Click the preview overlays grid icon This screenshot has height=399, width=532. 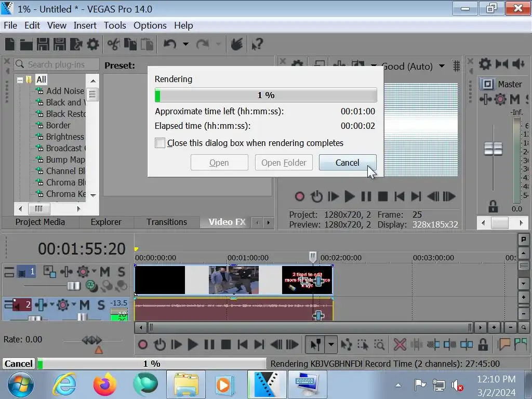[x=457, y=66]
